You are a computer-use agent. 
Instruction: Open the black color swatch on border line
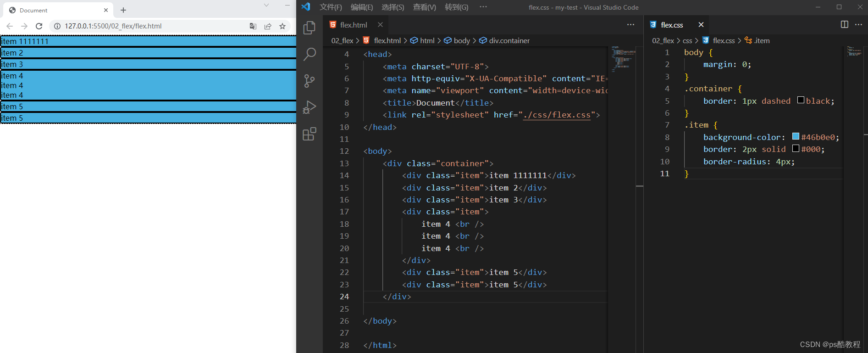pos(801,100)
